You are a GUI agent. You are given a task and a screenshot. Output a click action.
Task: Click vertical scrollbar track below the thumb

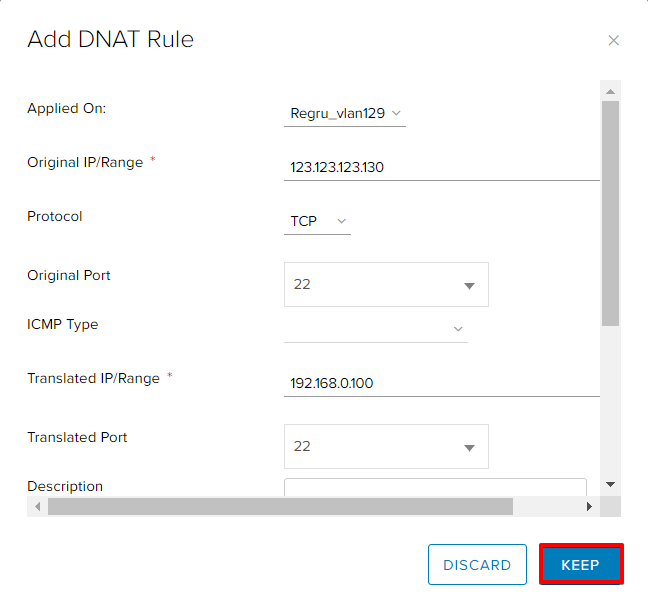click(x=611, y=400)
